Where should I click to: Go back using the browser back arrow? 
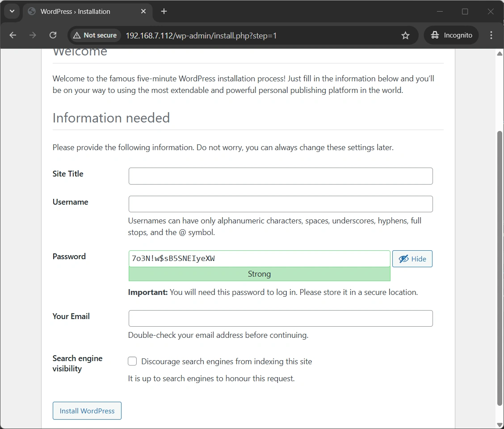[13, 35]
